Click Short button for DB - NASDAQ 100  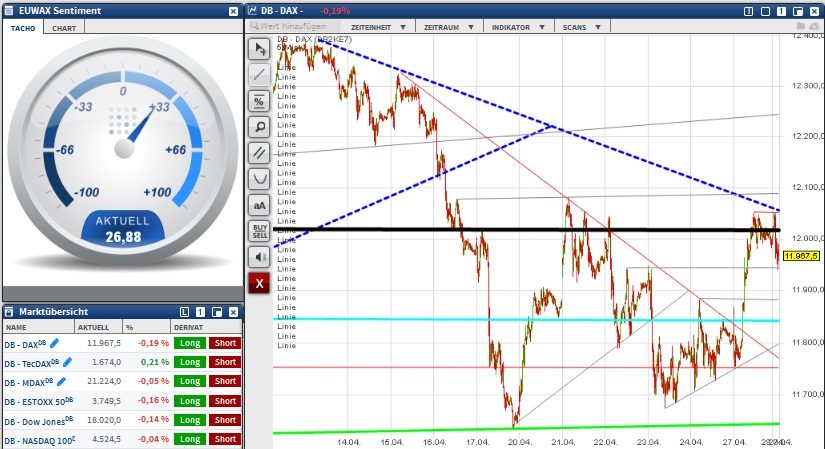(225, 439)
